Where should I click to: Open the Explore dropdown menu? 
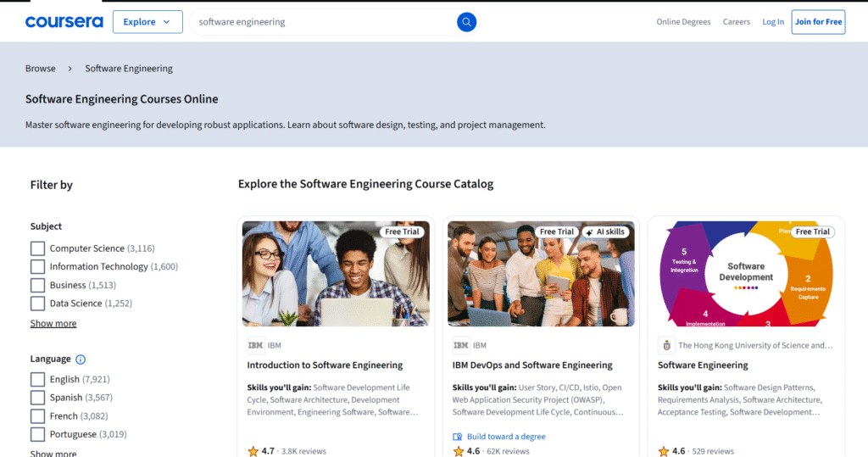[147, 21]
